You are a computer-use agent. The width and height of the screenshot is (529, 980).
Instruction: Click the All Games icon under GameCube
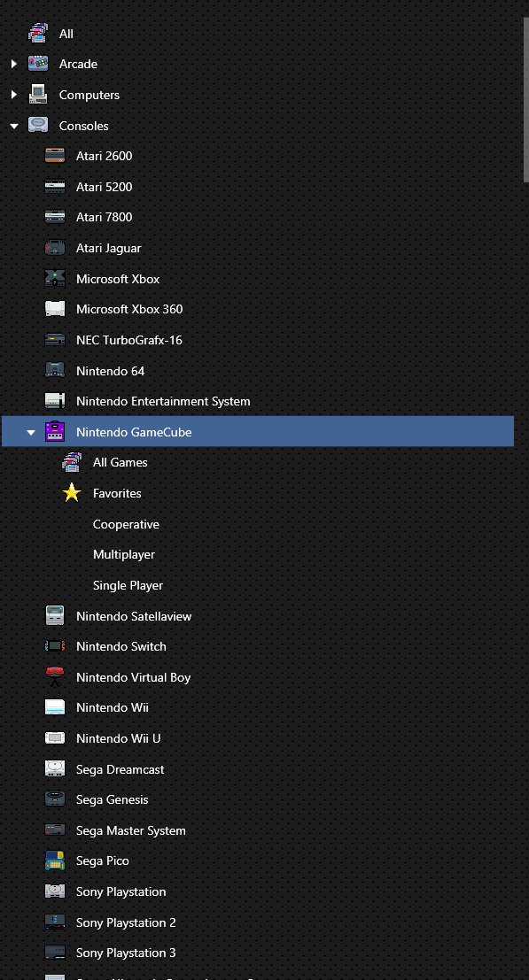point(72,462)
